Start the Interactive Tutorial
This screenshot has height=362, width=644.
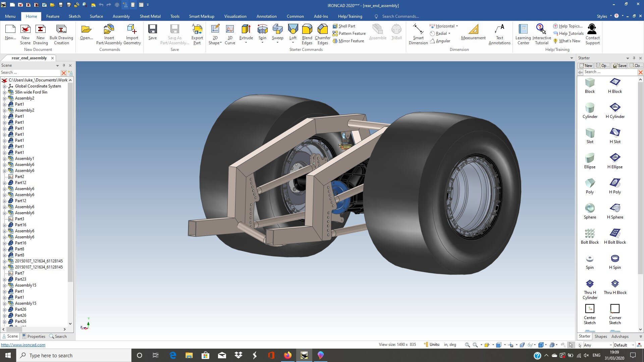click(542, 34)
